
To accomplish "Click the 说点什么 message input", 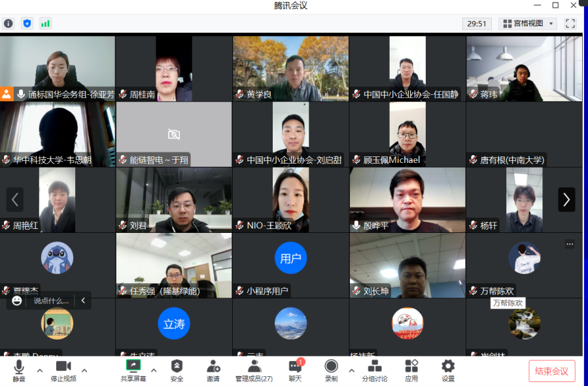I will [x=51, y=301].
